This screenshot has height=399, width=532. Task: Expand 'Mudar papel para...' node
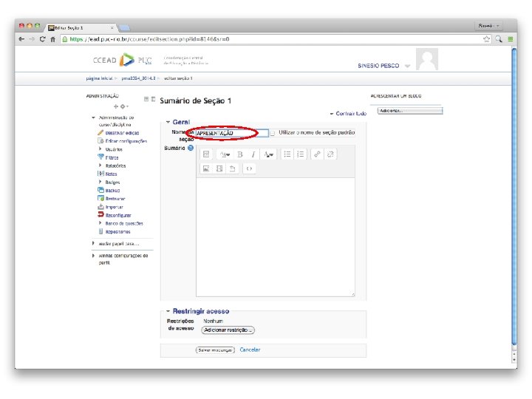(x=93, y=243)
